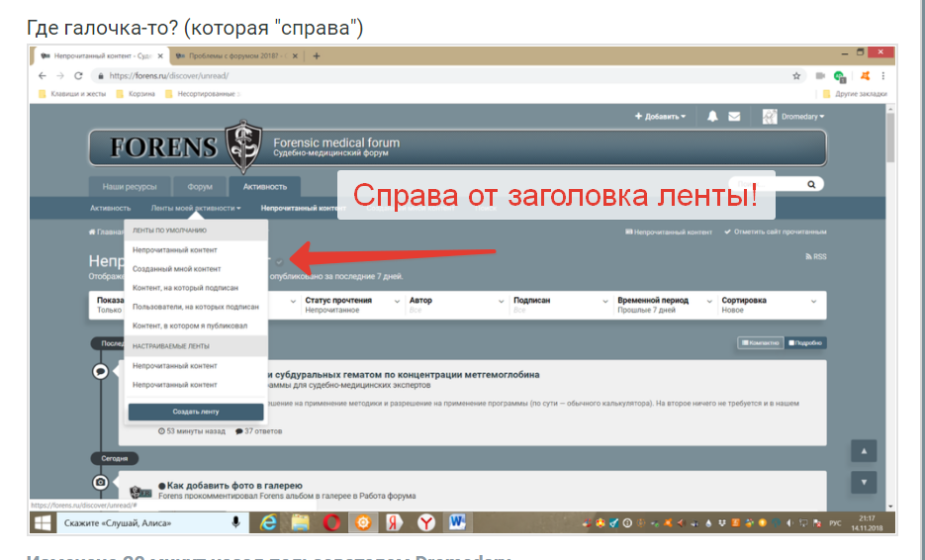
Task: Click the '37 ответов' link
Action: click(258, 430)
